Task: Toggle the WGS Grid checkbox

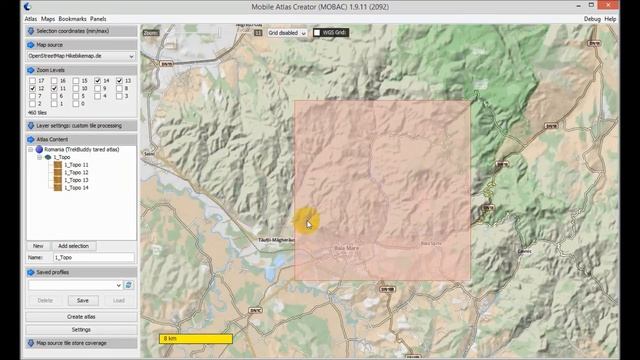Action: pos(317,33)
